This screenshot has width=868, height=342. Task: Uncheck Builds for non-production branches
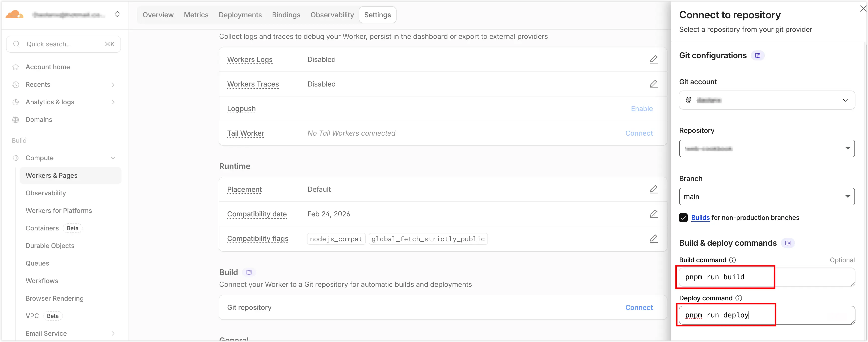point(683,218)
